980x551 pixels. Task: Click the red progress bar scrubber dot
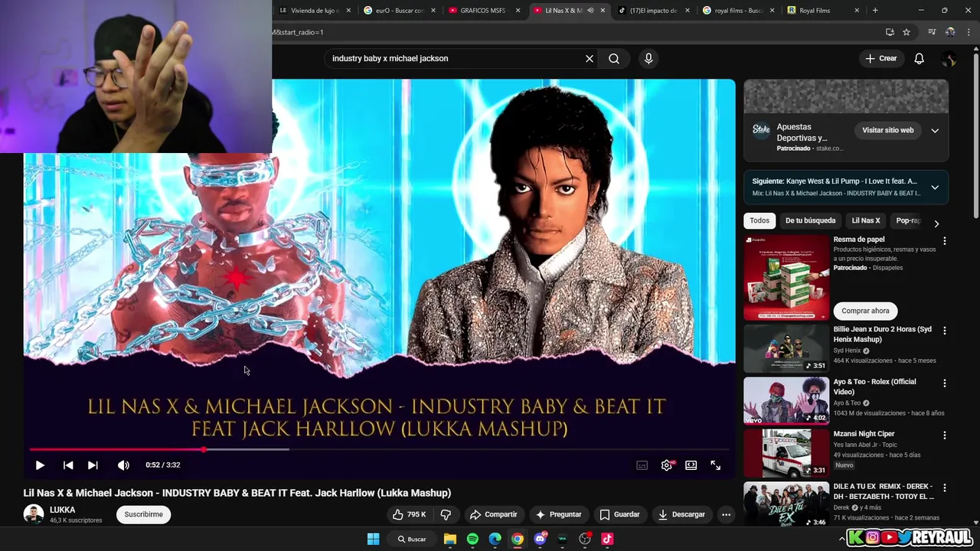[204, 450]
